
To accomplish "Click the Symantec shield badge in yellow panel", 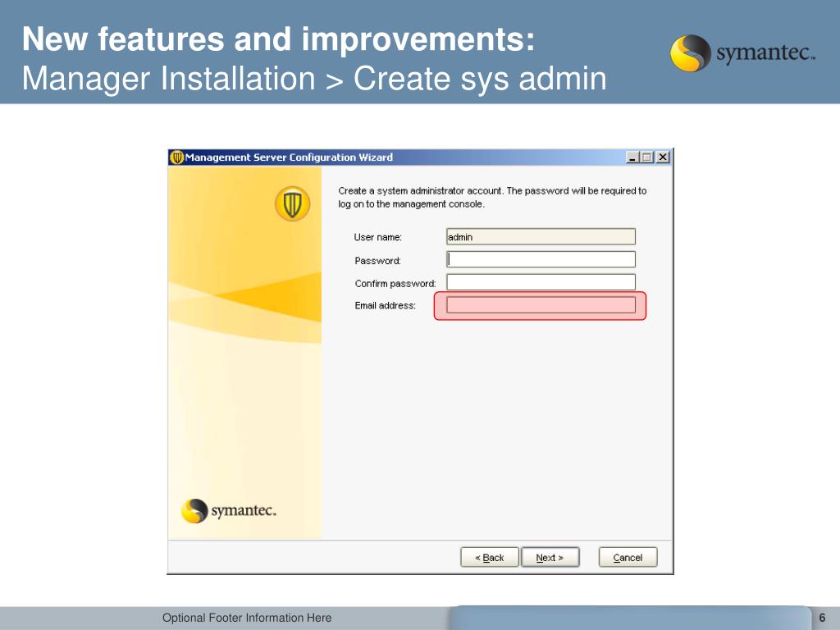I will click(293, 203).
